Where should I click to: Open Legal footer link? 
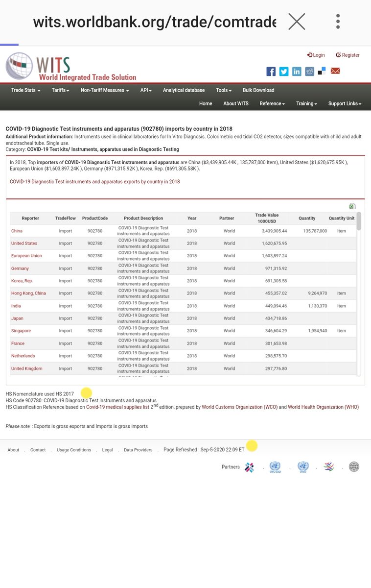(107, 450)
